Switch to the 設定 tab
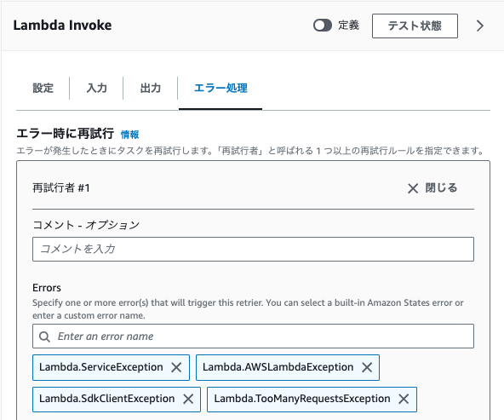This screenshot has height=420, width=504. click(x=43, y=88)
